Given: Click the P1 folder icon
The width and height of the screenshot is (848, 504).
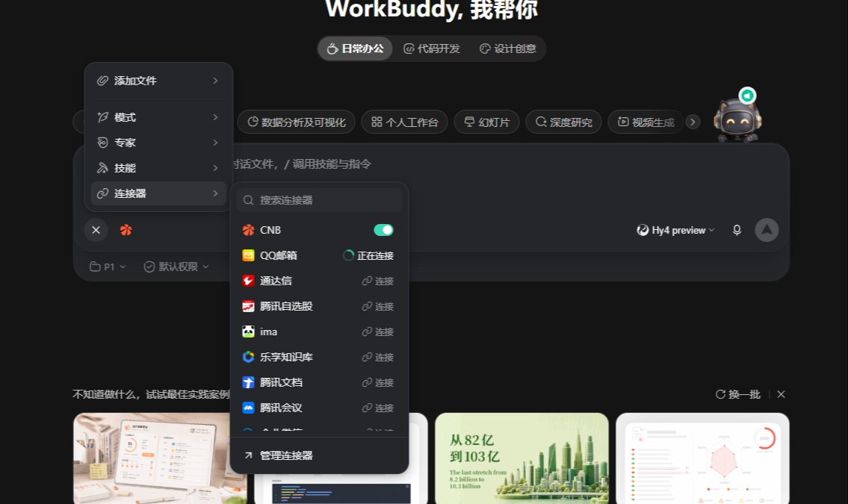Looking at the screenshot, I should pos(95,267).
